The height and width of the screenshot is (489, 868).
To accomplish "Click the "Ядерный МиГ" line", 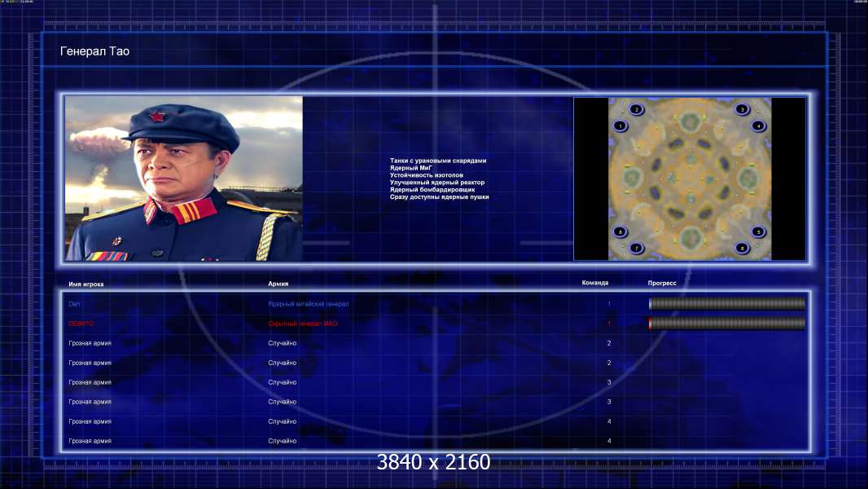I will (410, 168).
